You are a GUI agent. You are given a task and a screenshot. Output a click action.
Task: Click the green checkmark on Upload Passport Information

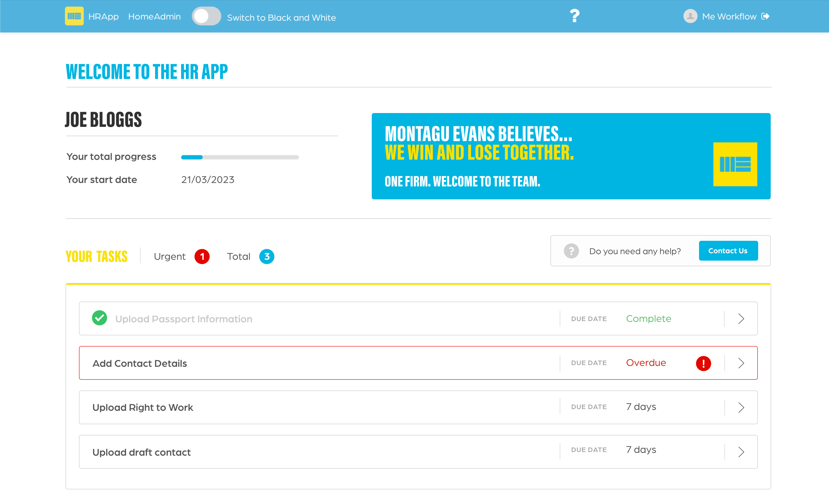coord(100,318)
